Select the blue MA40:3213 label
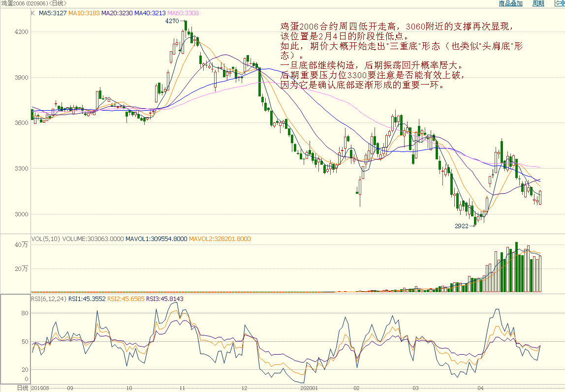Viewport: 565px width, 392px height. coord(150,13)
